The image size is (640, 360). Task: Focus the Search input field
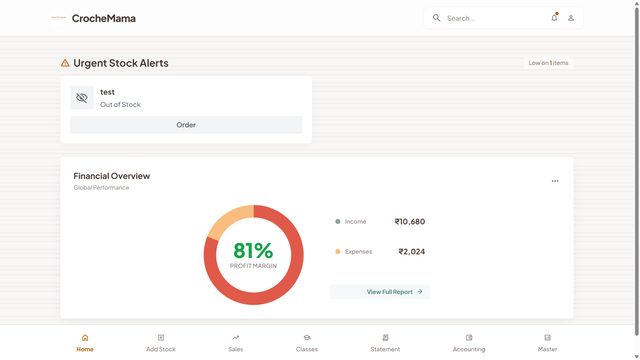494,18
